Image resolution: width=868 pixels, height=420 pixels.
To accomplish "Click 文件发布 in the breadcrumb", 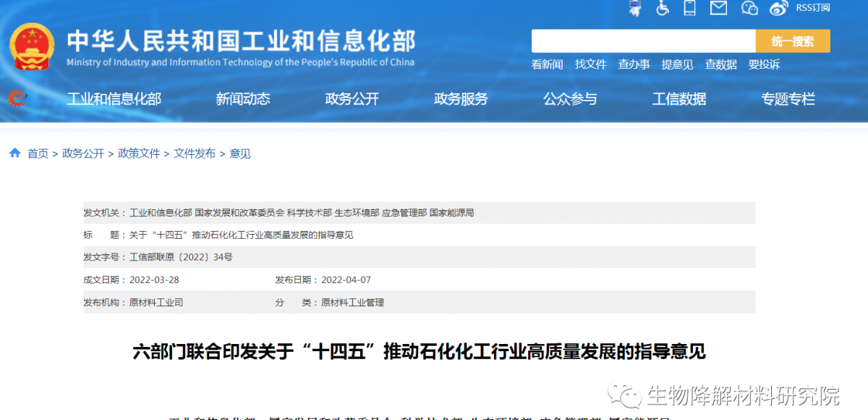I will point(195,154).
